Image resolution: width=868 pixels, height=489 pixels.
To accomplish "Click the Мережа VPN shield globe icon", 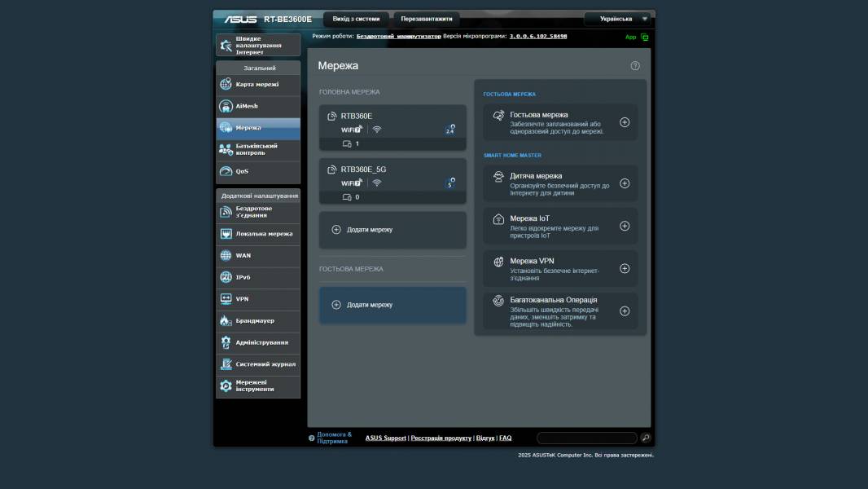I will (x=498, y=262).
